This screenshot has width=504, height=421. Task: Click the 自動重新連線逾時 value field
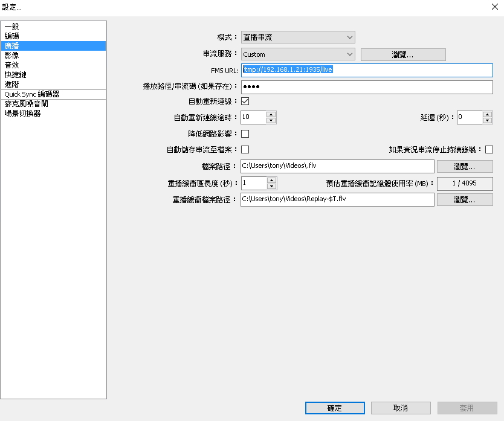click(254, 117)
